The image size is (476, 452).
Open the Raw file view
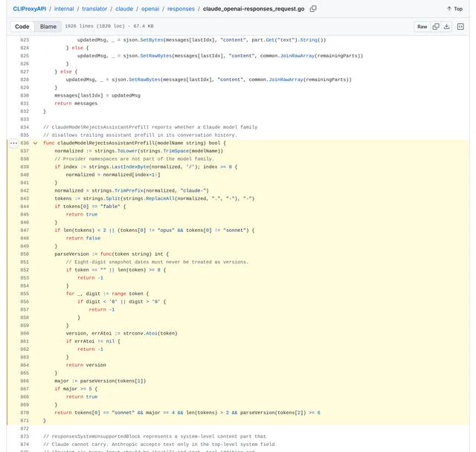click(422, 27)
